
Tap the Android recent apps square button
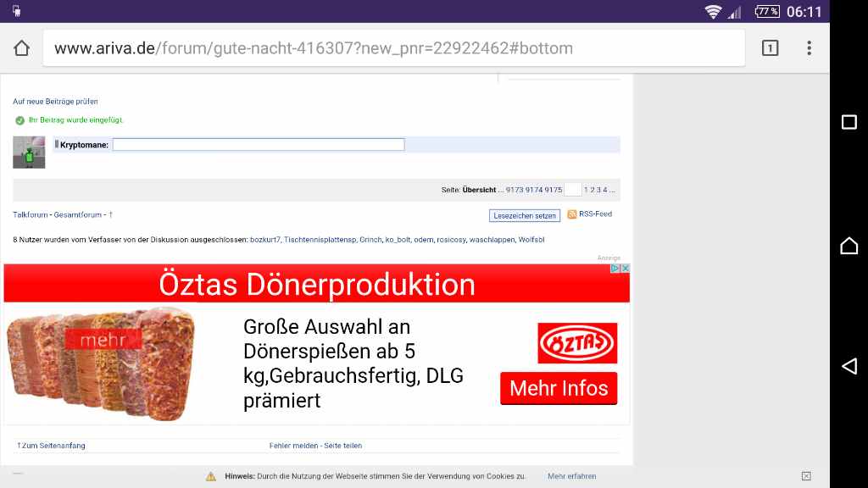coord(849,122)
